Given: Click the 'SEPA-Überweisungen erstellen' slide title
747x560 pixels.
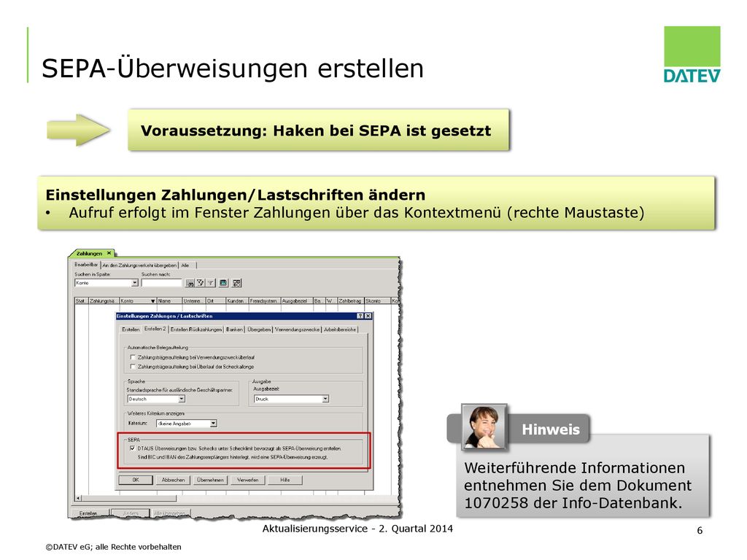Looking at the screenshot, I should point(233,68).
